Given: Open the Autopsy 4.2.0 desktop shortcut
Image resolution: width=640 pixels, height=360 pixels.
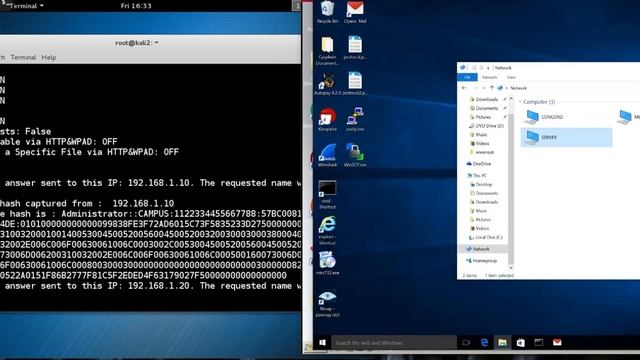Looking at the screenshot, I should pos(327,84).
